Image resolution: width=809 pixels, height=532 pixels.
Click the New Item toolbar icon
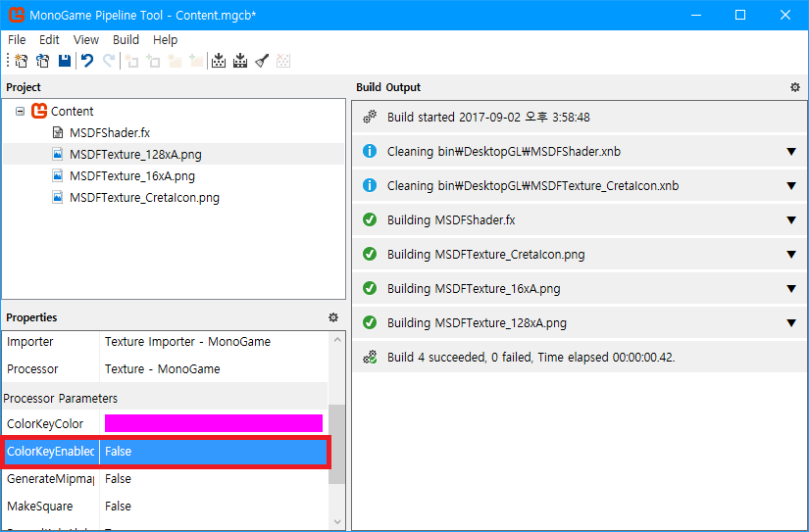tap(131, 61)
